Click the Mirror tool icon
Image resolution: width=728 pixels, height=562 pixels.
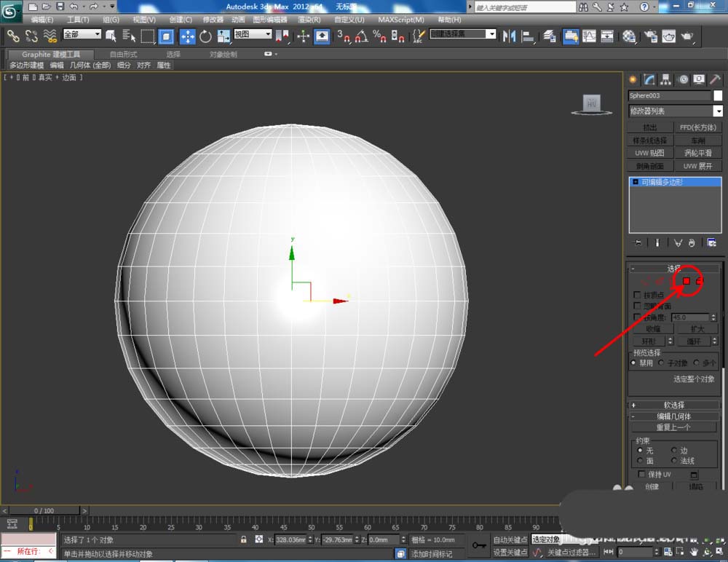pos(510,36)
